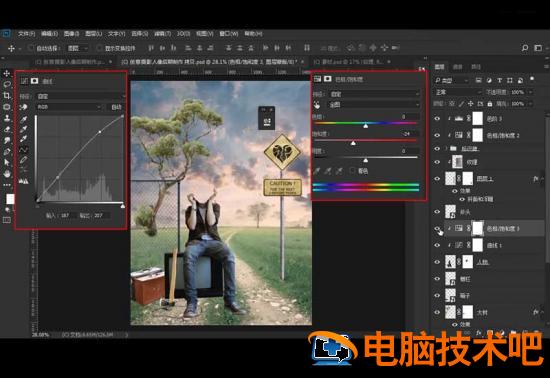Select the edit-points curve mode icon
Image resolution: width=550 pixels, height=378 pixels.
(x=24, y=150)
